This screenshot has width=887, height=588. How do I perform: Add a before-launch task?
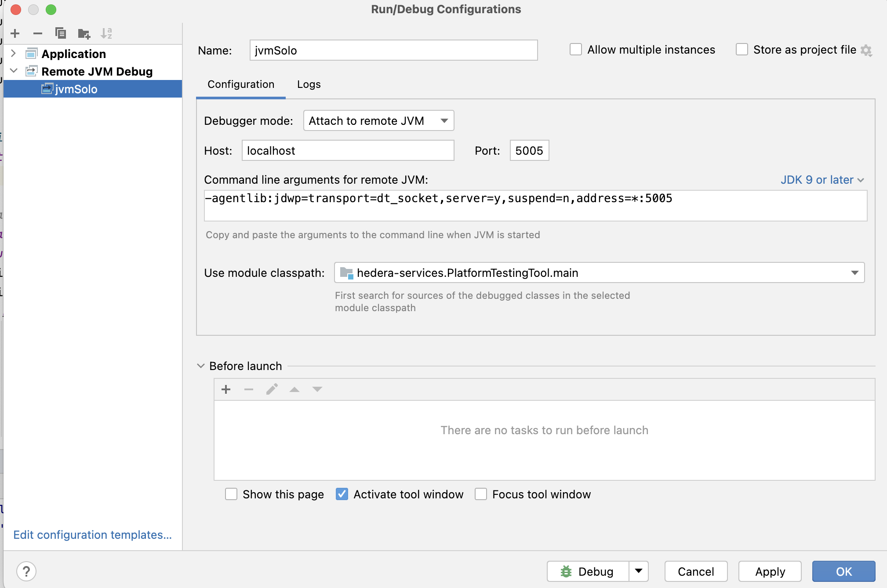click(226, 389)
